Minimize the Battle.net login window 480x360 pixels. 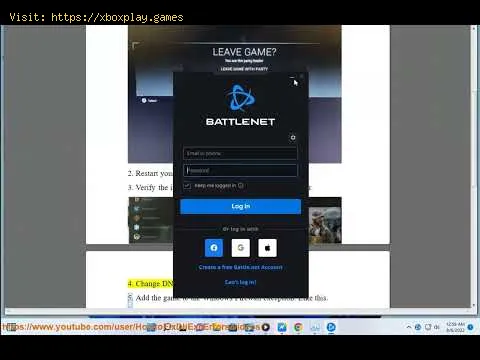(x=292, y=77)
